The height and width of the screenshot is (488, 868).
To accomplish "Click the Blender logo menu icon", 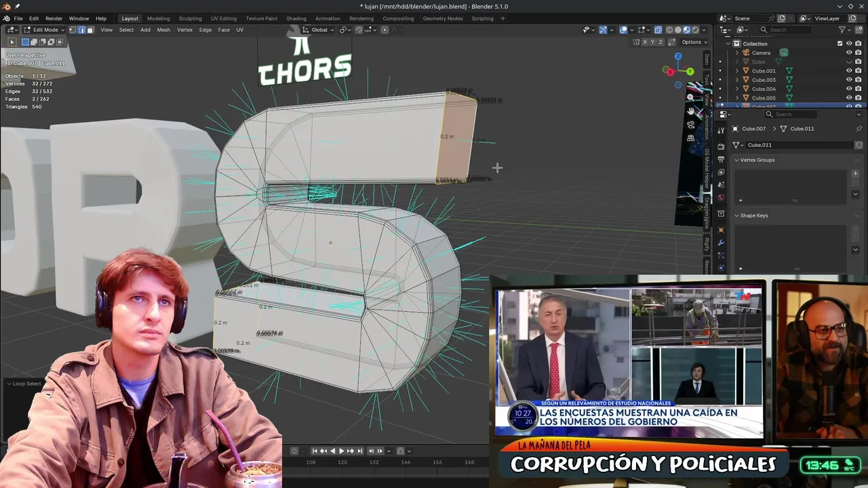I will [5, 18].
